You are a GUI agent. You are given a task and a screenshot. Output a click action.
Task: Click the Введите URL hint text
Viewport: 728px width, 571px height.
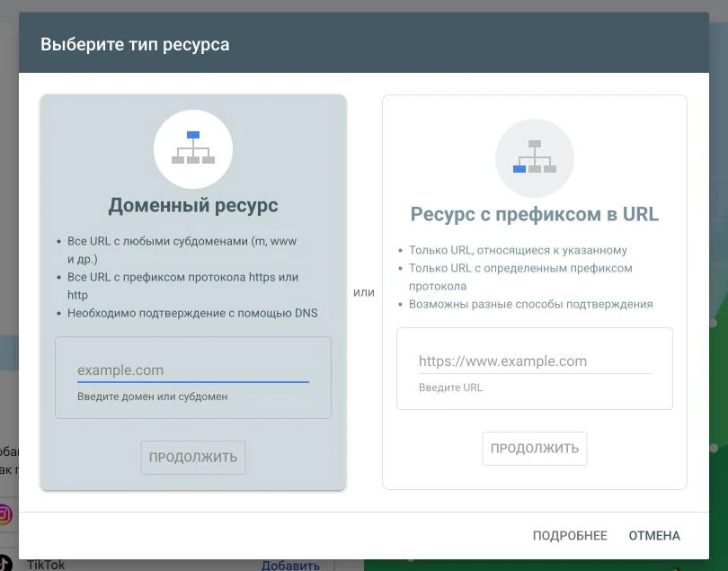point(450,388)
